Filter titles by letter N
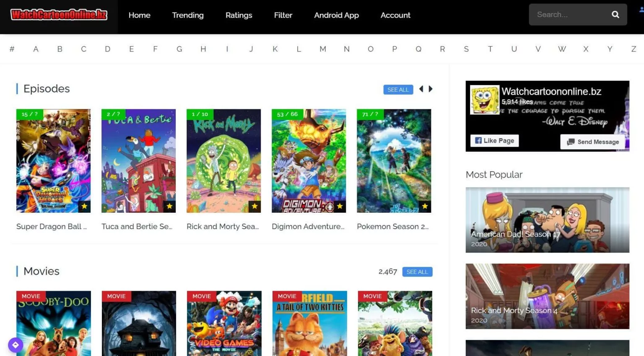The width and height of the screenshot is (644, 356). [347, 49]
